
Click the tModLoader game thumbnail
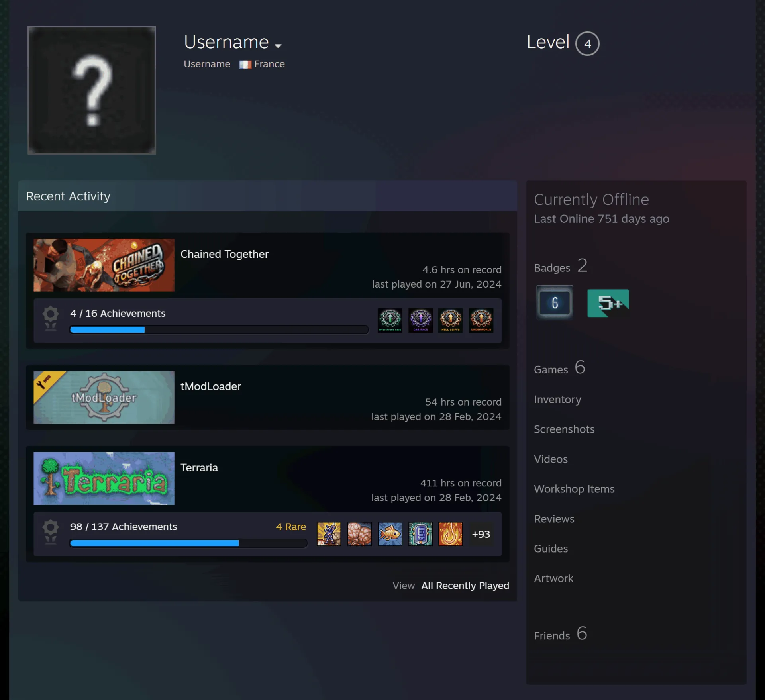(104, 397)
